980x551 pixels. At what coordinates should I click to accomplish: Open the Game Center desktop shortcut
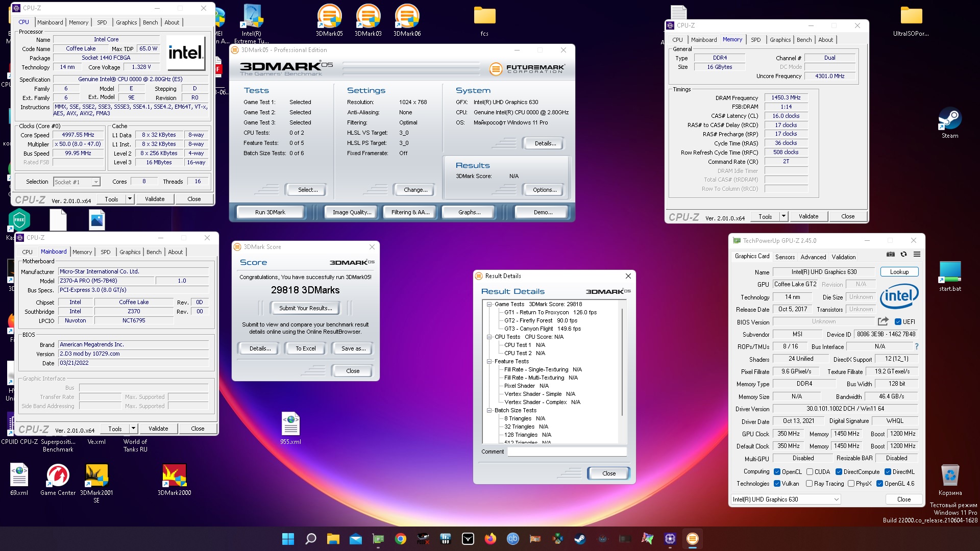pyautogui.click(x=58, y=480)
